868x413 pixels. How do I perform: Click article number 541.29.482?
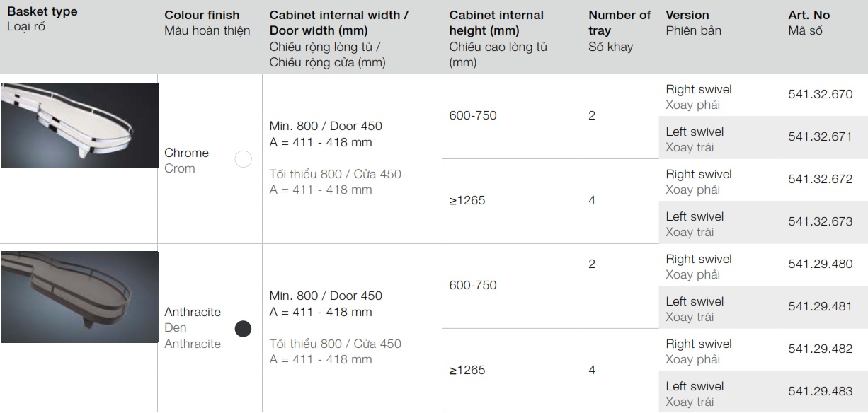pos(820,349)
